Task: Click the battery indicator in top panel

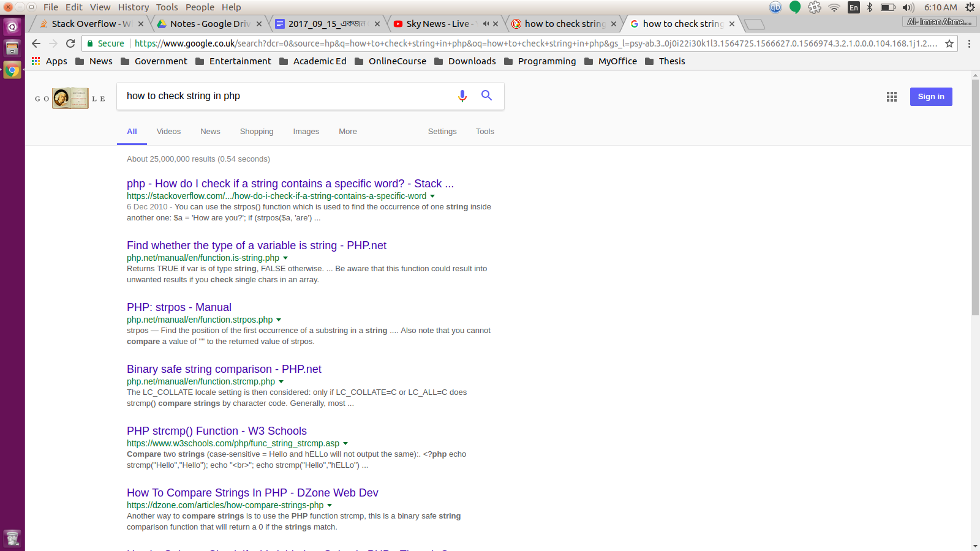Action: [888, 7]
